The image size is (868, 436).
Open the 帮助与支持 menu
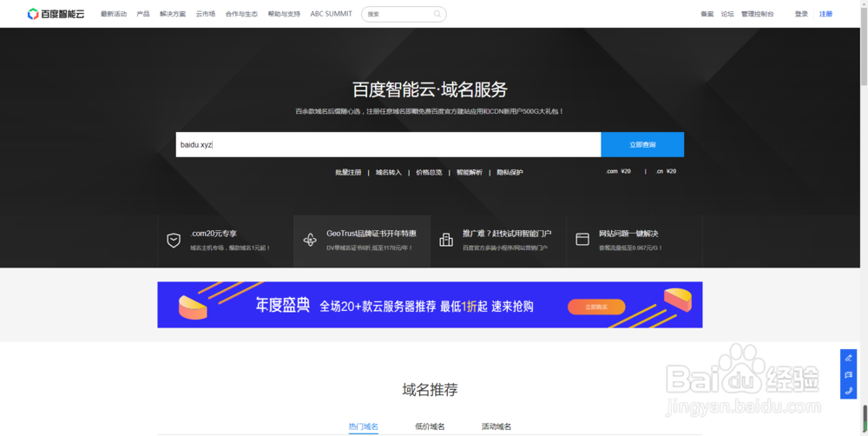pyautogui.click(x=284, y=14)
